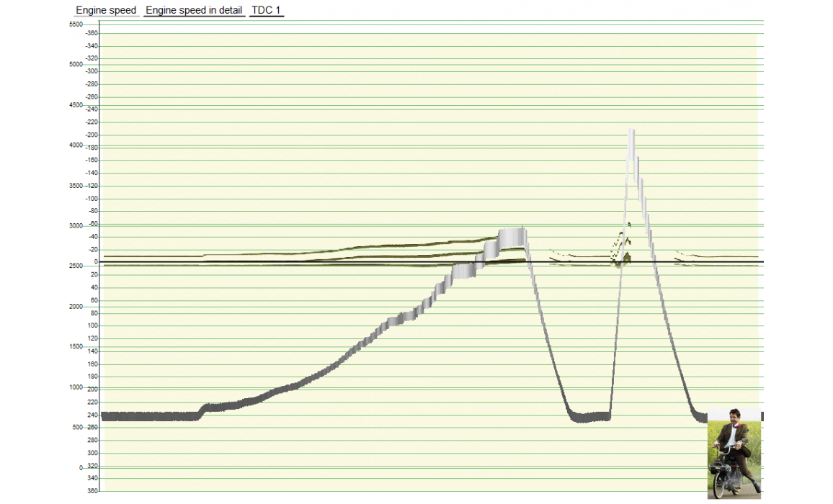Open the man on moped thumbnail
The height and width of the screenshot is (504, 833).
(734, 453)
